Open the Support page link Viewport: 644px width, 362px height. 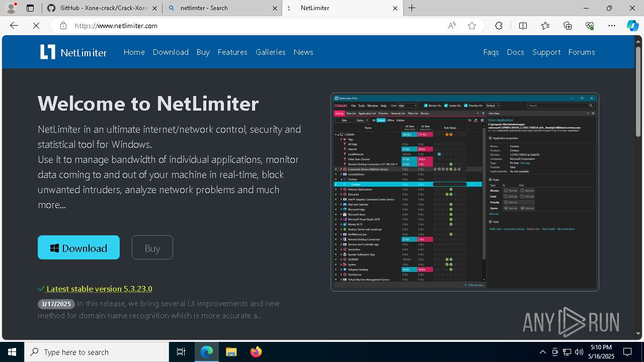click(546, 52)
